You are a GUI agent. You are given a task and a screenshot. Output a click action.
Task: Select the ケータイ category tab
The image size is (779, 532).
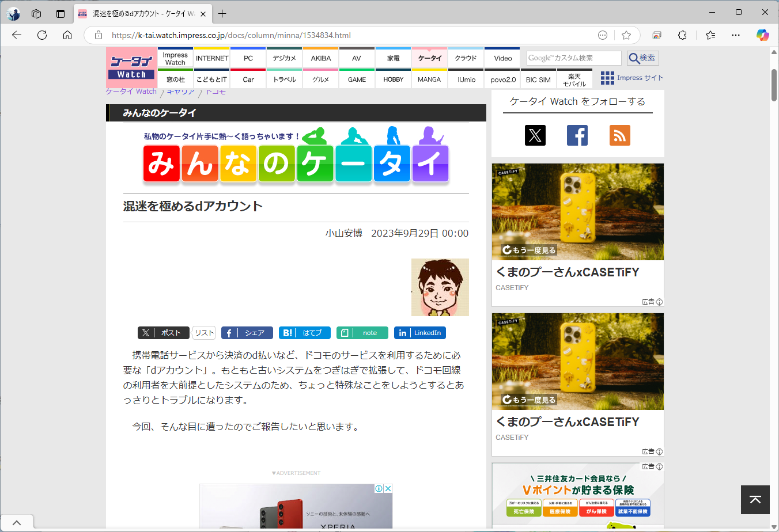pos(429,58)
